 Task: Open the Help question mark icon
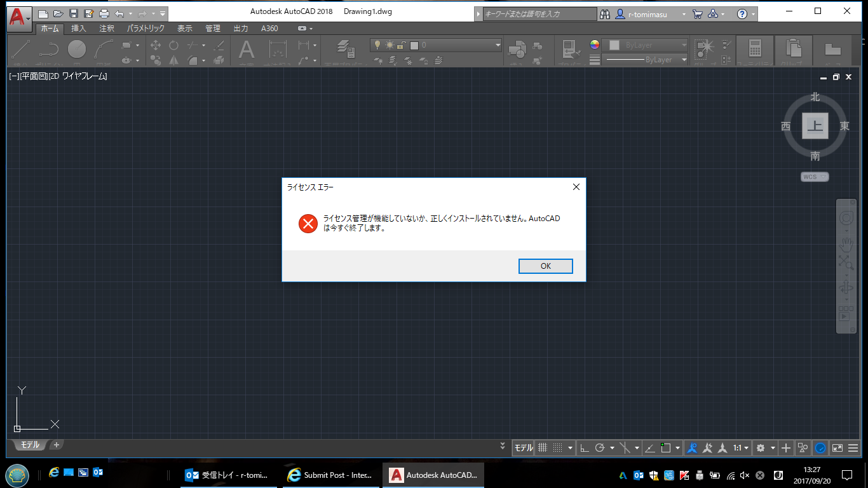coord(742,14)
